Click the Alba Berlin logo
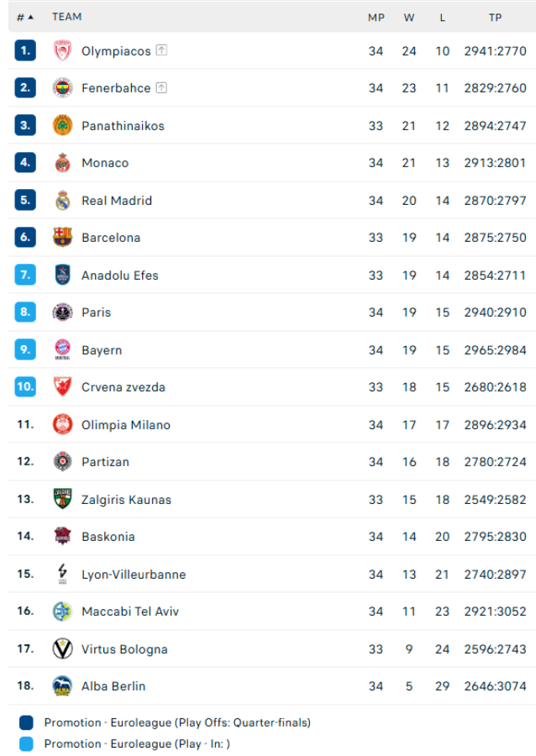Screen dimensions: 536x756 pos(62,685)
